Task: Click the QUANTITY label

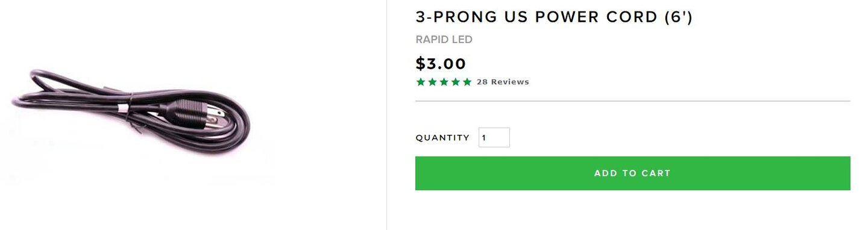Action: pos(442,138)
